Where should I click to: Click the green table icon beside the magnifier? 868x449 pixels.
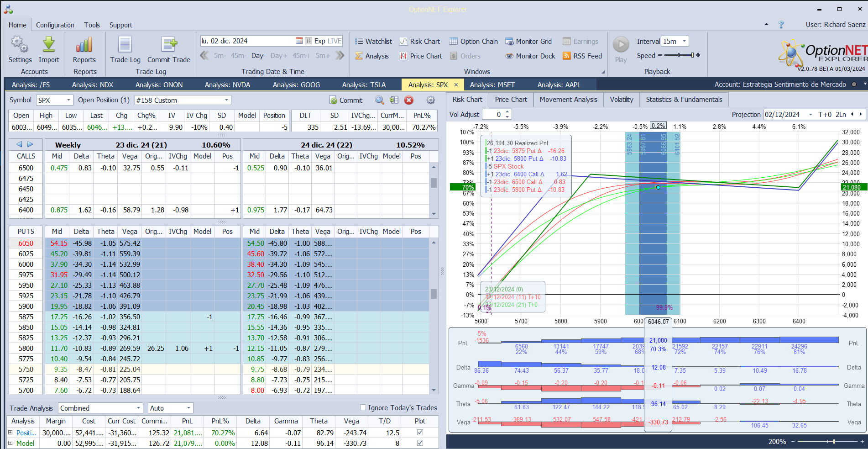(394, 100)
